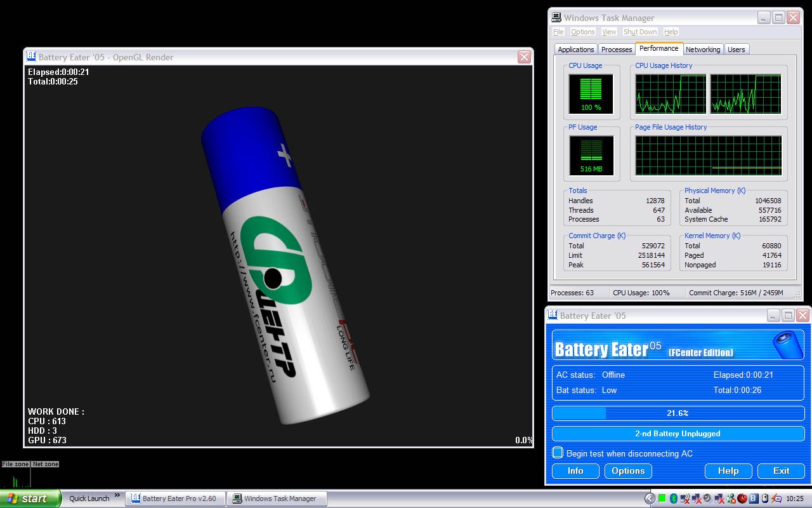Image resolution: width=812 pixels, height=508 pixels.
Task: Click the blue B tray icon
Action: pyautogui.click(x=754, y=498)
